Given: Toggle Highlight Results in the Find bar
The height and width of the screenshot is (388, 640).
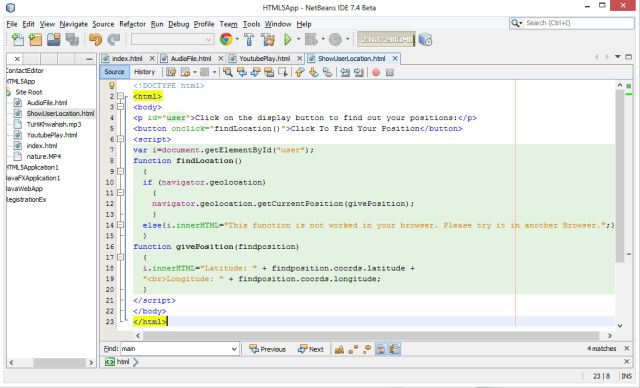Looking at the screenshot, I should [x=380, y=349].
